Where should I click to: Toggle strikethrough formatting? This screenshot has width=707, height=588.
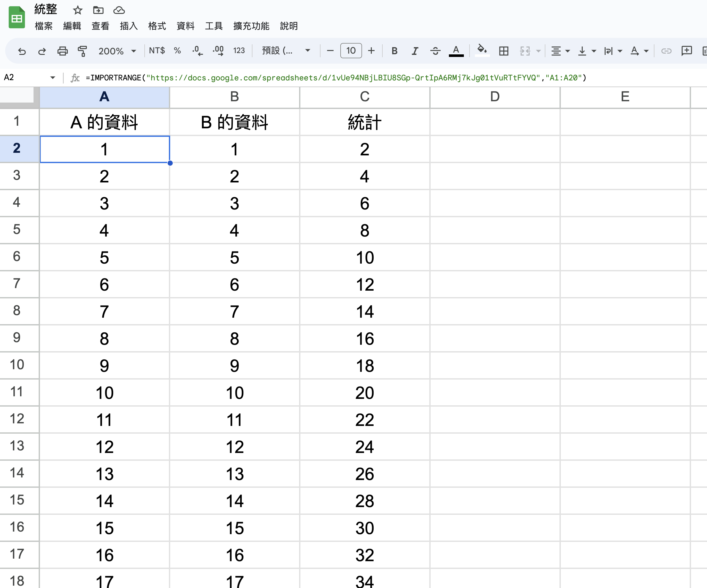point(435,51)
